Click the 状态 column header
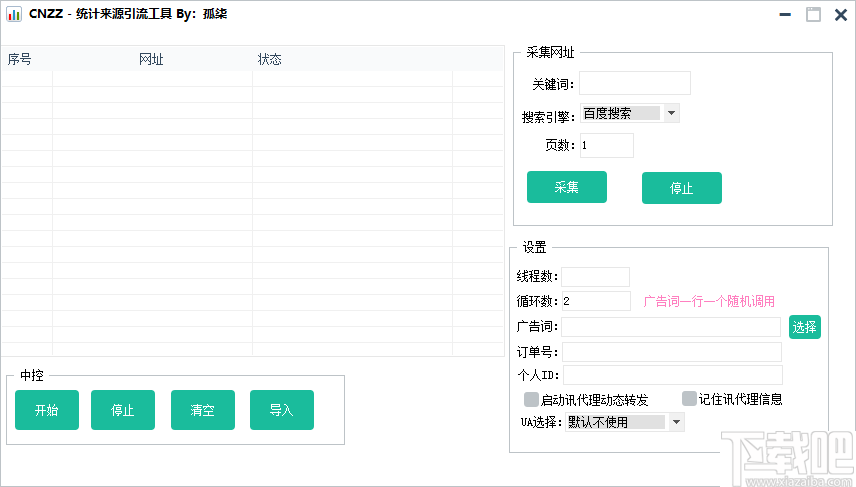Image resolution: width=856 pixels, height=487 pixels. pyautogui.click(x=270, y=59)
